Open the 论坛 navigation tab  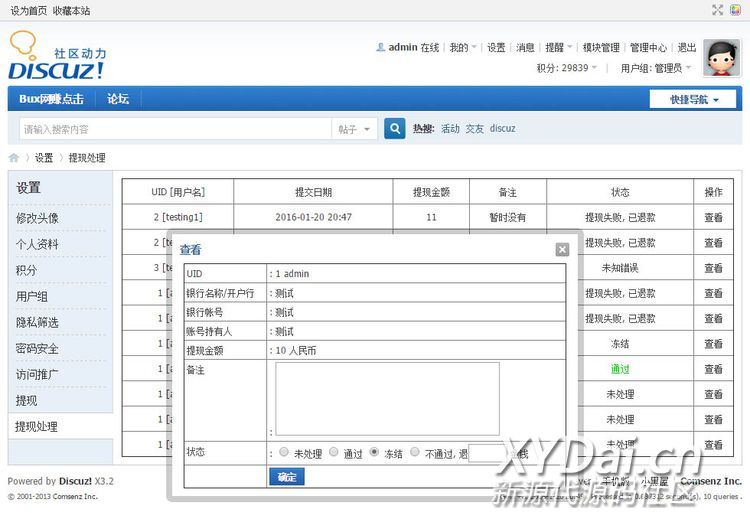coord(118,99)
